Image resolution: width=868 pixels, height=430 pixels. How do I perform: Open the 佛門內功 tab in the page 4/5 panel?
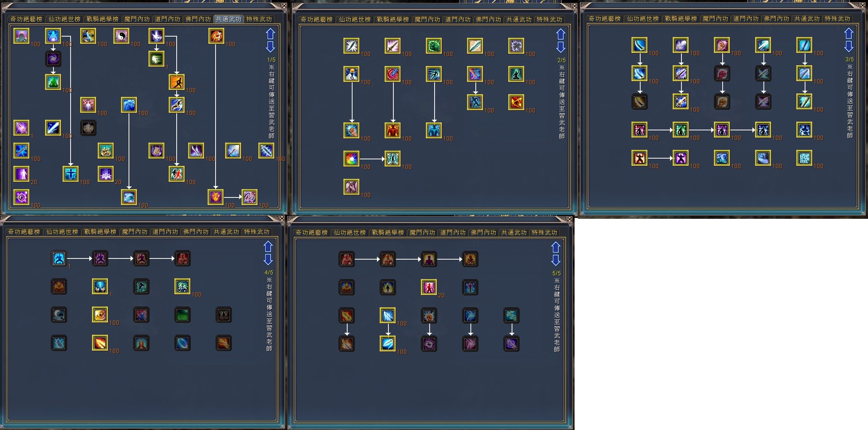(x=196, y=232)
